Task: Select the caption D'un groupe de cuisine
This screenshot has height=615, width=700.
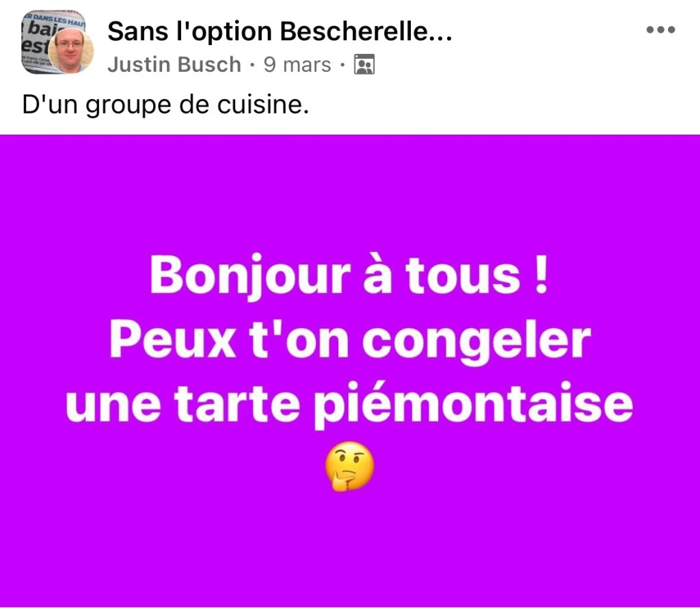Action: pos(165,105)
